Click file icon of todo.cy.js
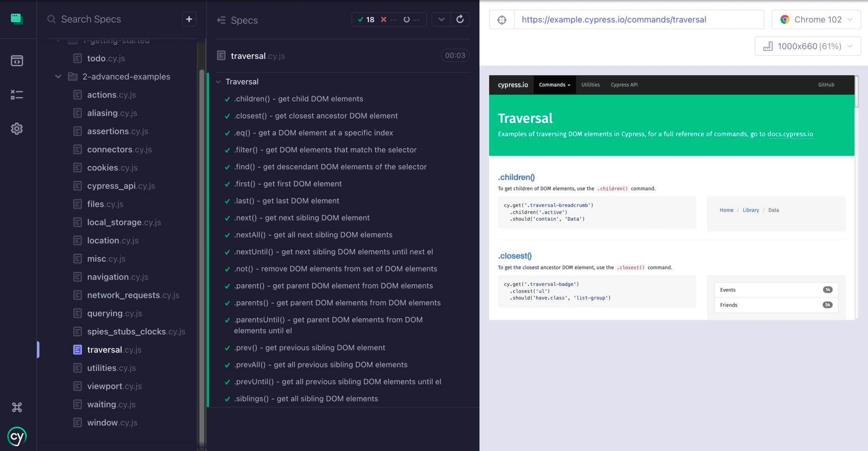This screenshot has width=868, height=451. point(77,58)
